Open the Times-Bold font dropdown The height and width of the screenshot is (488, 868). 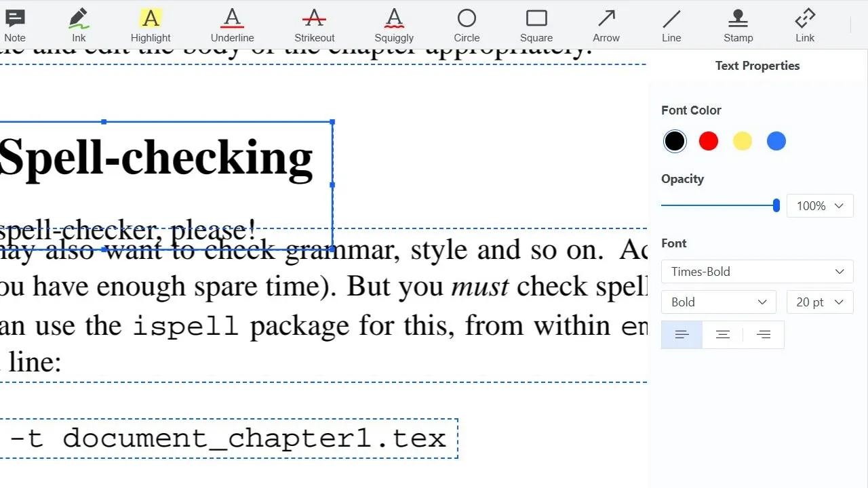coord(757,271)
